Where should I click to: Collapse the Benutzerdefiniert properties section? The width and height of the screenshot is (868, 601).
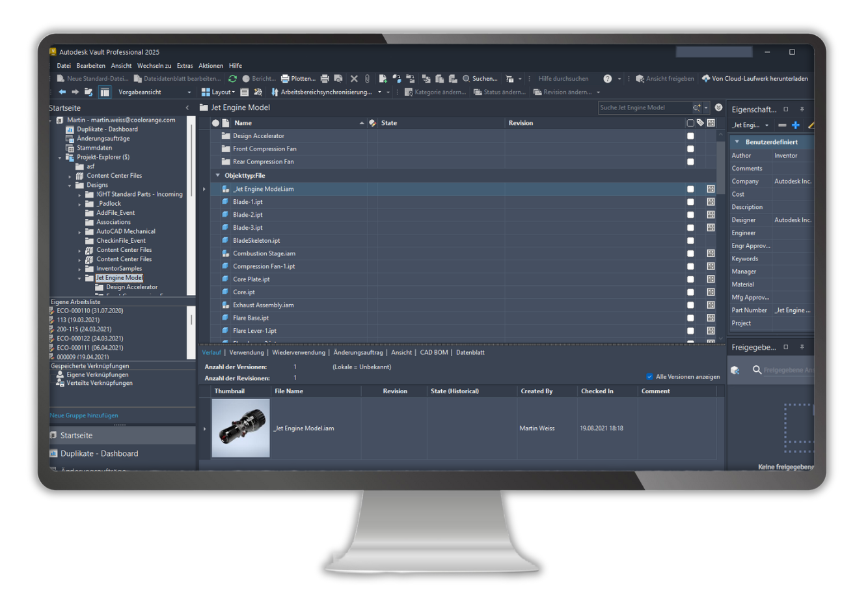pyautogui.click(x=737, y=142)
